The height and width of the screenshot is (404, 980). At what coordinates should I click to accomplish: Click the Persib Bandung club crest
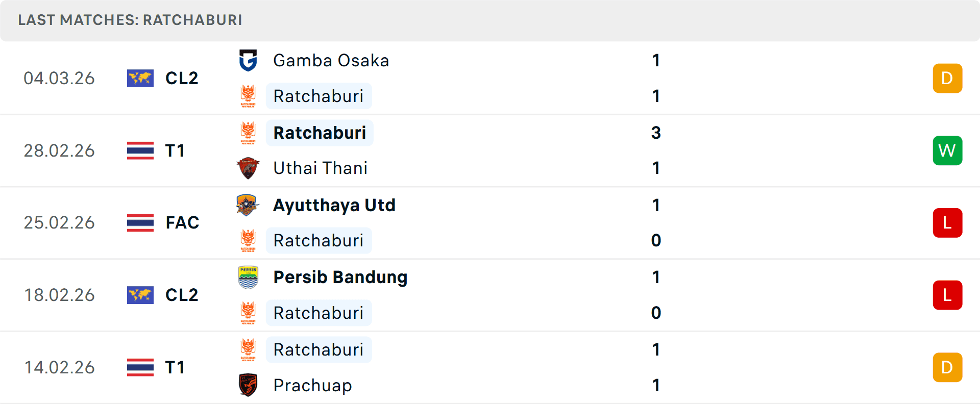point(248,277)
